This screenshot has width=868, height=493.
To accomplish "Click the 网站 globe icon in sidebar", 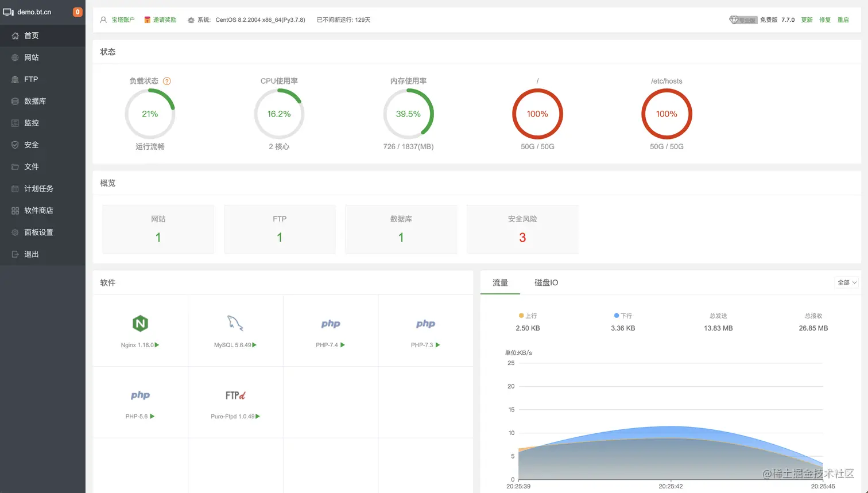I will [x=15, y=57].
